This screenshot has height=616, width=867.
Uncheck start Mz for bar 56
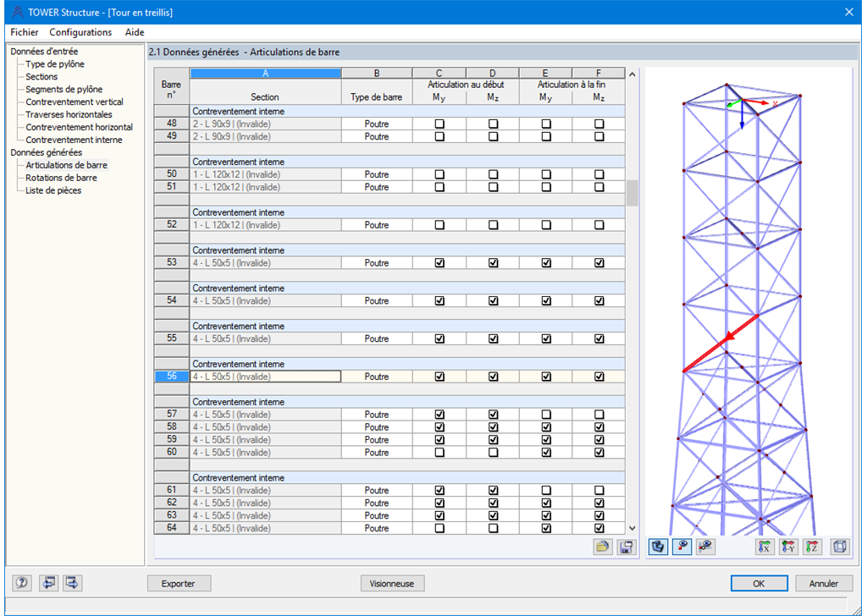click(494, 377)
